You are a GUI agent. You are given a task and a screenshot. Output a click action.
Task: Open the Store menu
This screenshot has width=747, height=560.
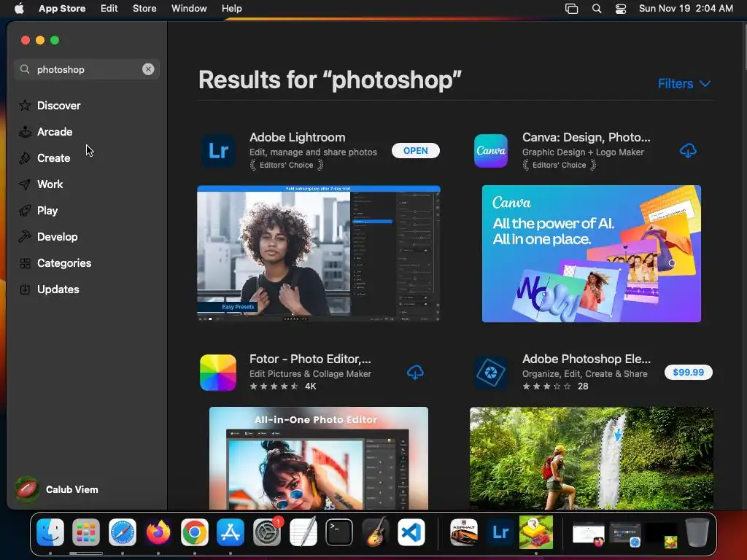[144, 8]
